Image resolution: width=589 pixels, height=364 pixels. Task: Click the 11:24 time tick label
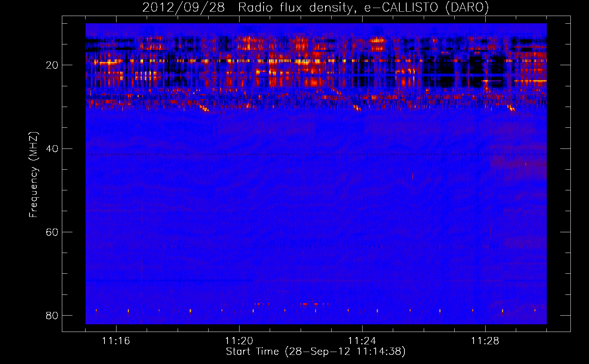(x=362, y=341)
